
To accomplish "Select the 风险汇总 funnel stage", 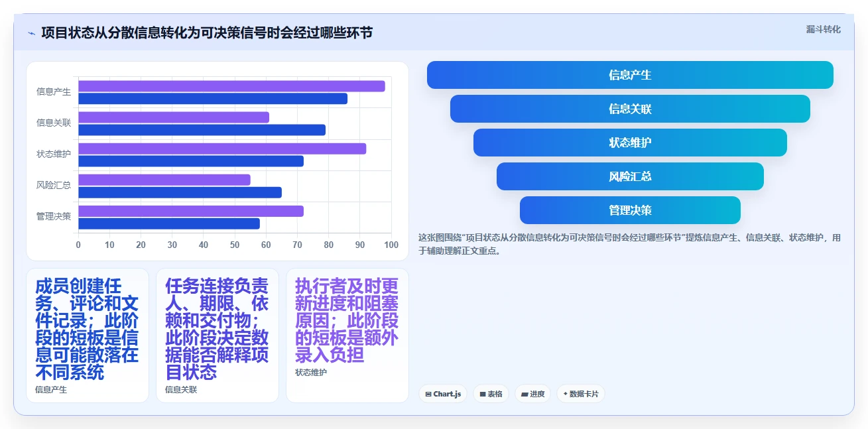I will pyautogui.click(x=630, y=176).
